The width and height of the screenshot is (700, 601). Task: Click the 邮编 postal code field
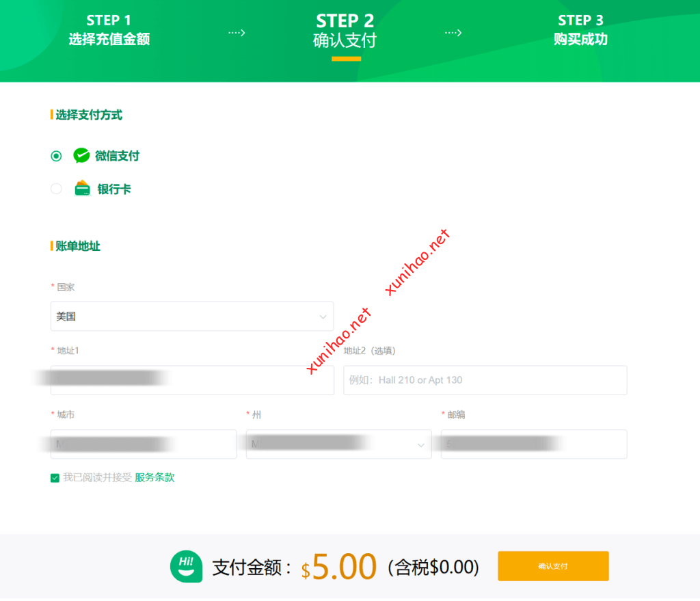(x=534, y=444)
